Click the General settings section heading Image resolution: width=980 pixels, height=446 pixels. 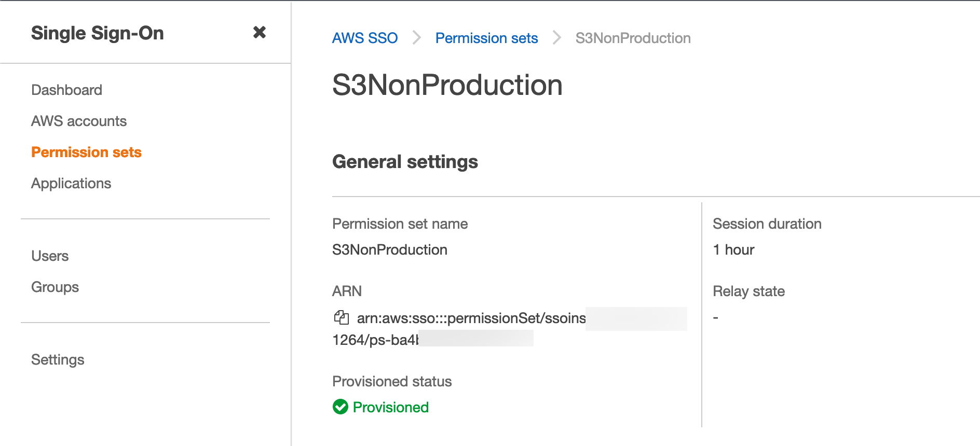point(405,162)
